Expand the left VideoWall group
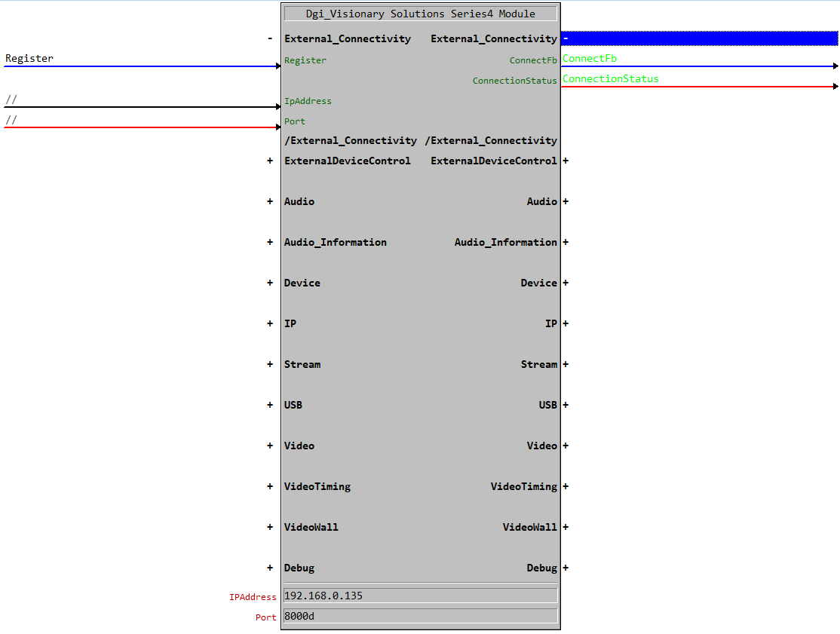 coord(270,527)
